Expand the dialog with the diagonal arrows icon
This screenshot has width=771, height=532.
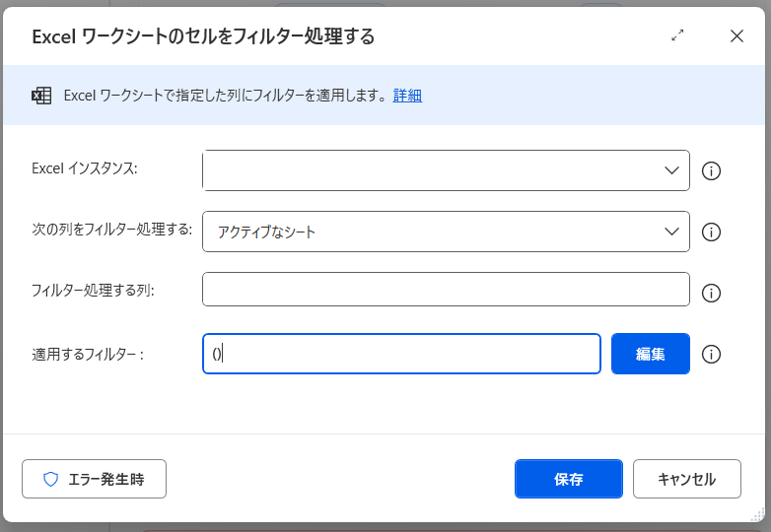point(677,35)
